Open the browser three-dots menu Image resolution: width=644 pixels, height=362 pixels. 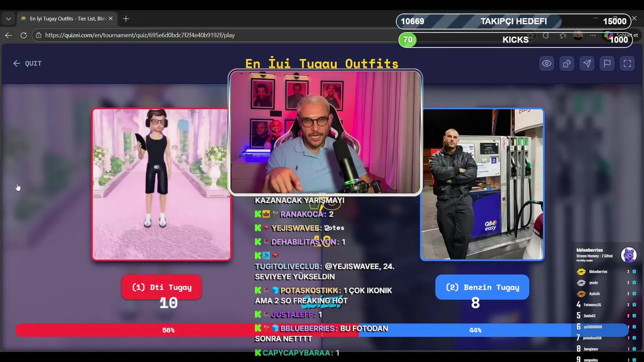pyautogui.click(x=593, y=35)
